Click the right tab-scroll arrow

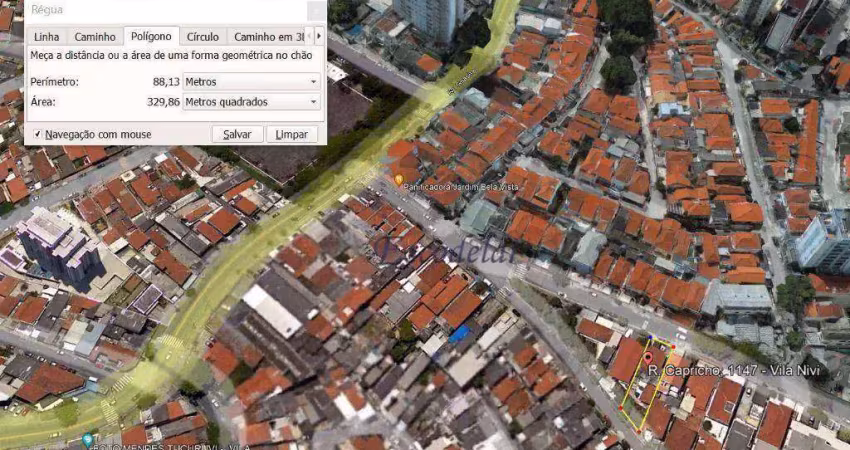[319, 36]
